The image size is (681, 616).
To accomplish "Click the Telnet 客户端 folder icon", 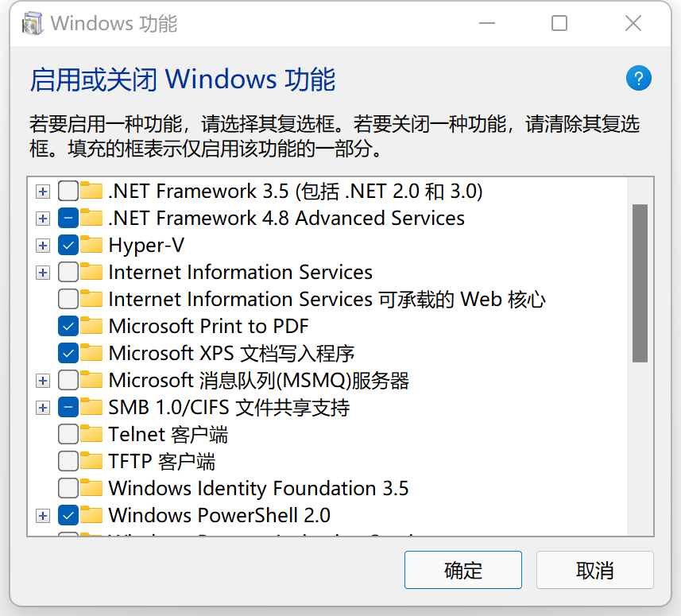I will pyautogui.click(x=91, y=434).
